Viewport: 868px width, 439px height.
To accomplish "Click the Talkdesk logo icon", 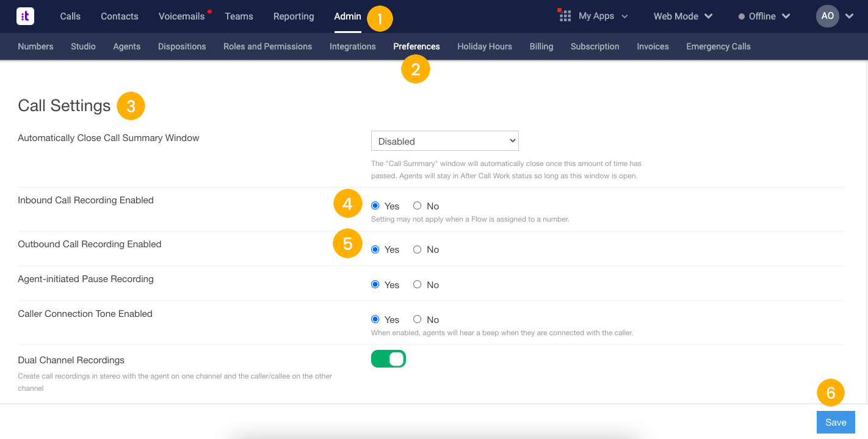I will [24, 16].
